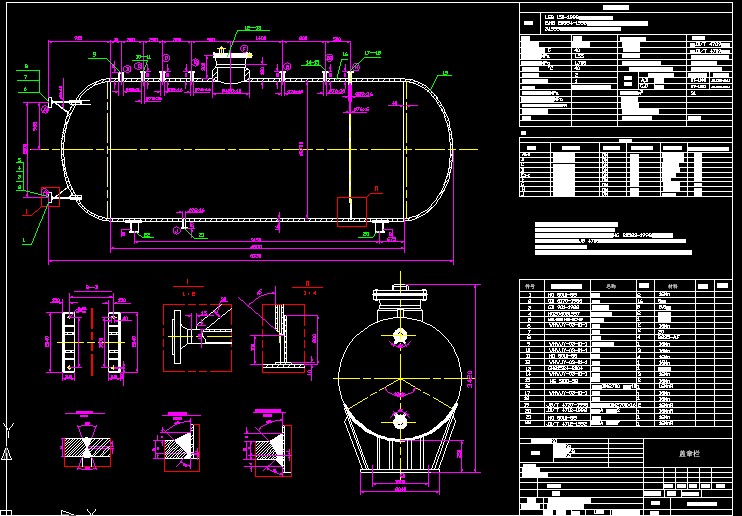Click the 材料 header in parts list
This screenshot has height=516, width=742.
(674, 286)
